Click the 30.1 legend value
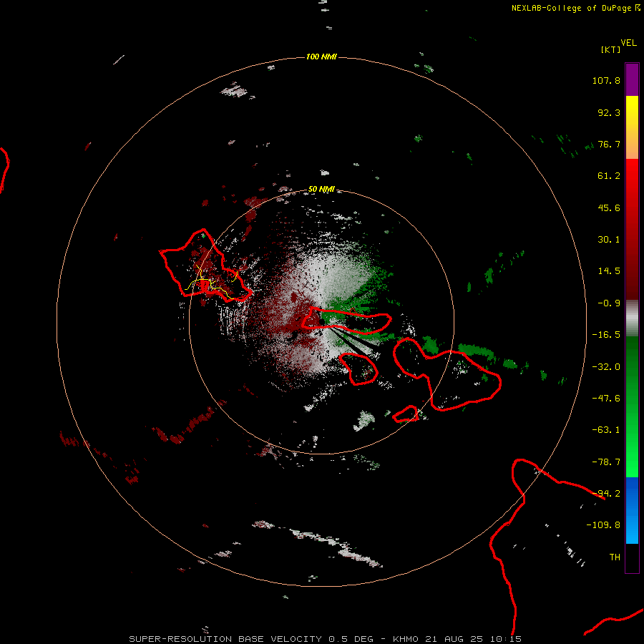The width and height of the screenshot is (644, 644). (609, 240)
